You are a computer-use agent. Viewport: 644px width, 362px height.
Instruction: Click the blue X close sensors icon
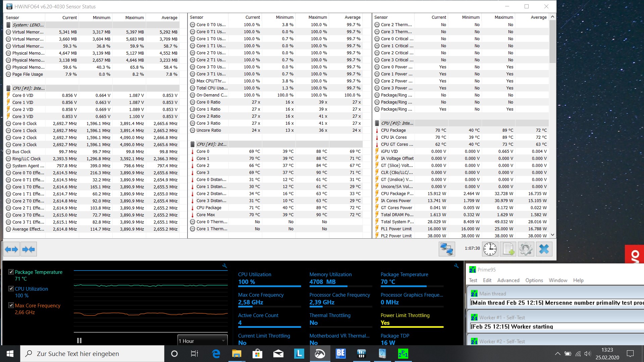click(x=544, y=249)
